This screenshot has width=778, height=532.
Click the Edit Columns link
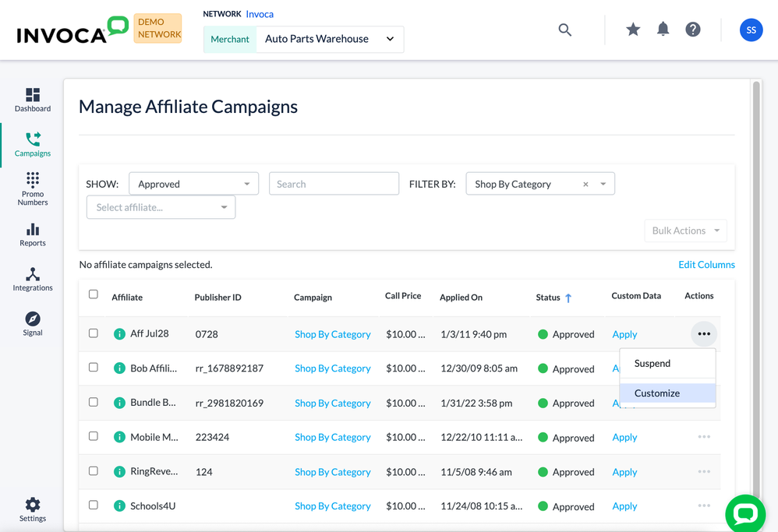click(x=706, y=265)
